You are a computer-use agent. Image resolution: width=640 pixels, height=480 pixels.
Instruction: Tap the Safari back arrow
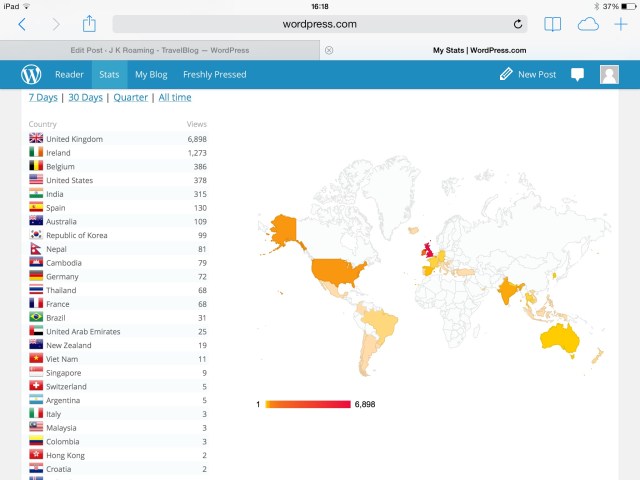click(x=22, y=24)
